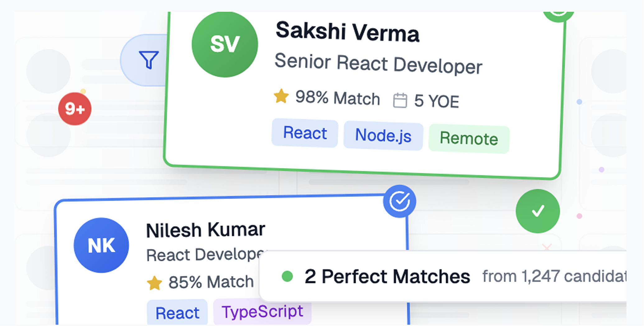Viewport: 644px width, 326px height.
Task: Click the gold star beside 98% Match
Action: point(281,96)
